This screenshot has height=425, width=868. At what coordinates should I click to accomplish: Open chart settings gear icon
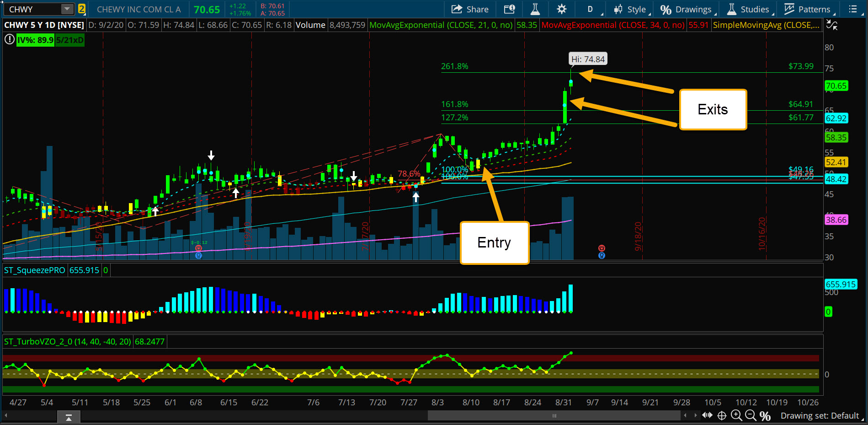(562, 9)
